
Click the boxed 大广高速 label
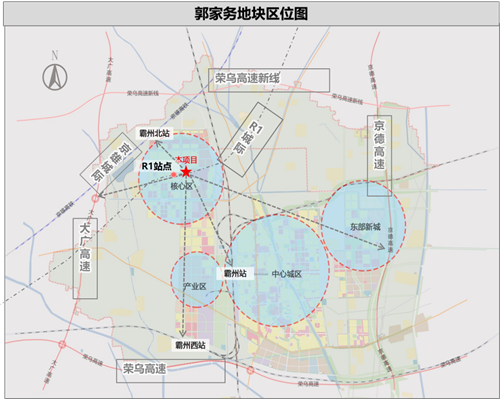click(85, 258)
